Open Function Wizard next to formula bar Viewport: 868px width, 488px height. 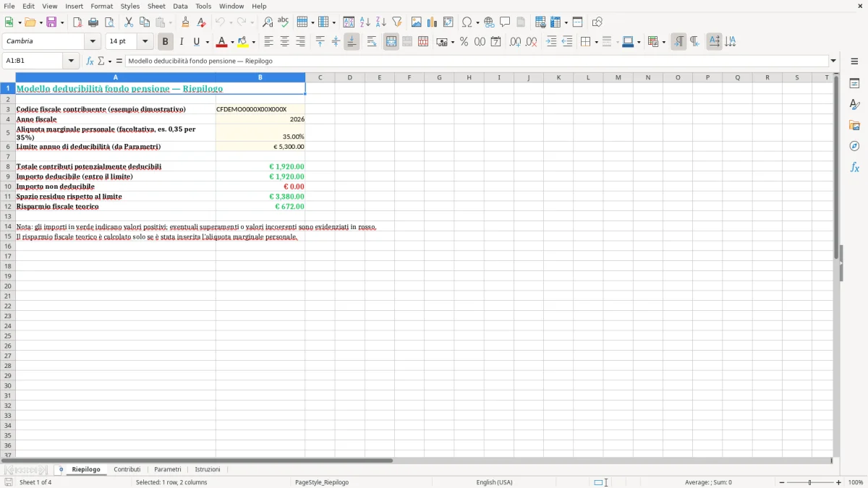90,61
